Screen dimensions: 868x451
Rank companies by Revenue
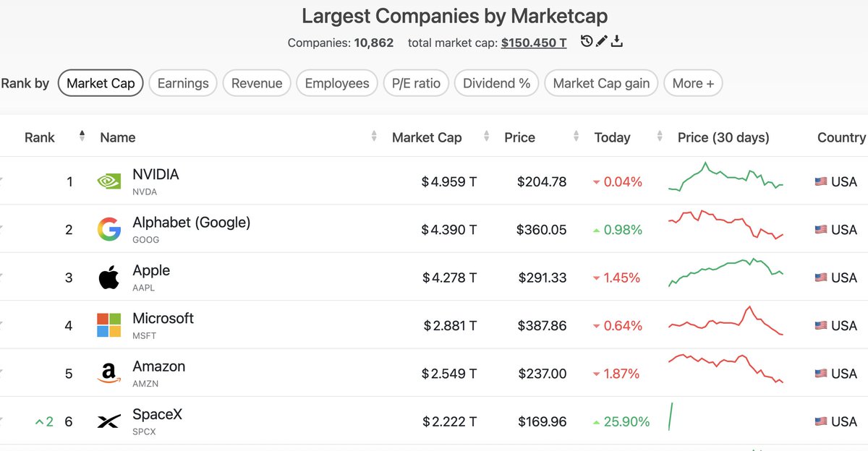pyautogui.click(x=257, y=83)
